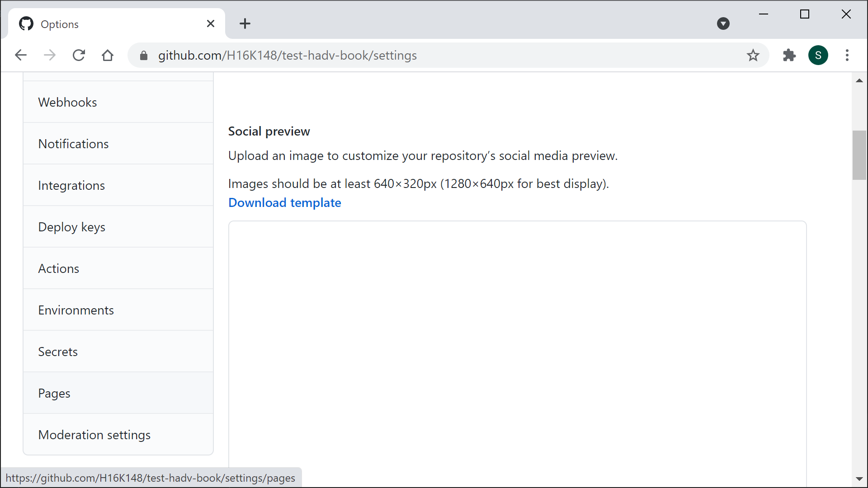The image size is (868, 488).
Task: Open the Extensions puzzle icon
Action: tap(789, 55)
